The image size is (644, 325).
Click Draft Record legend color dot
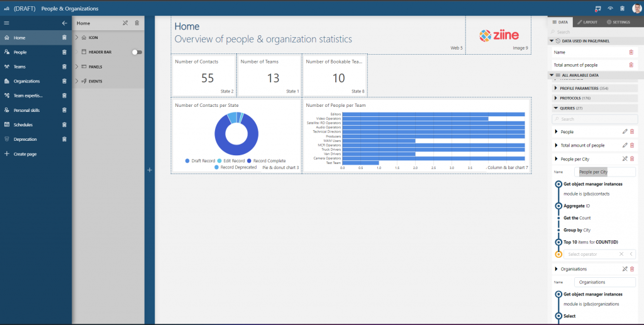(187, 161)
